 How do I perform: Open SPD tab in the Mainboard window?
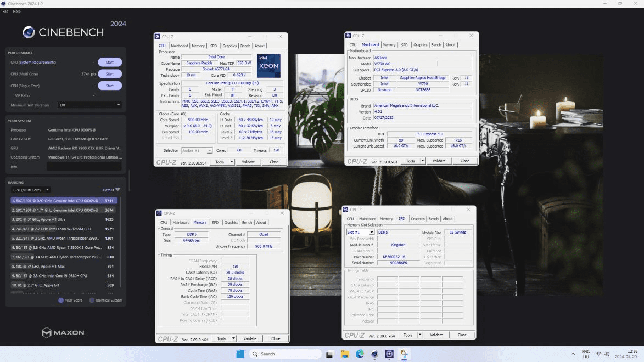404,45
